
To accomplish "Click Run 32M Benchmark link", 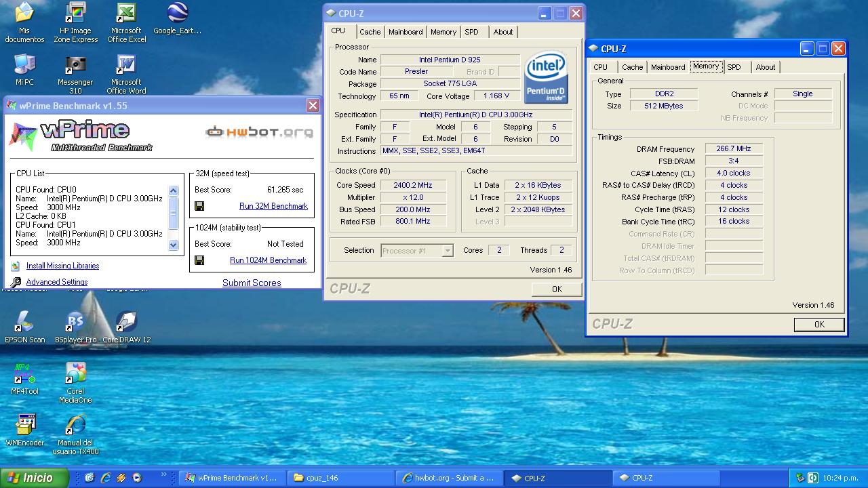I will pos(273,206).
